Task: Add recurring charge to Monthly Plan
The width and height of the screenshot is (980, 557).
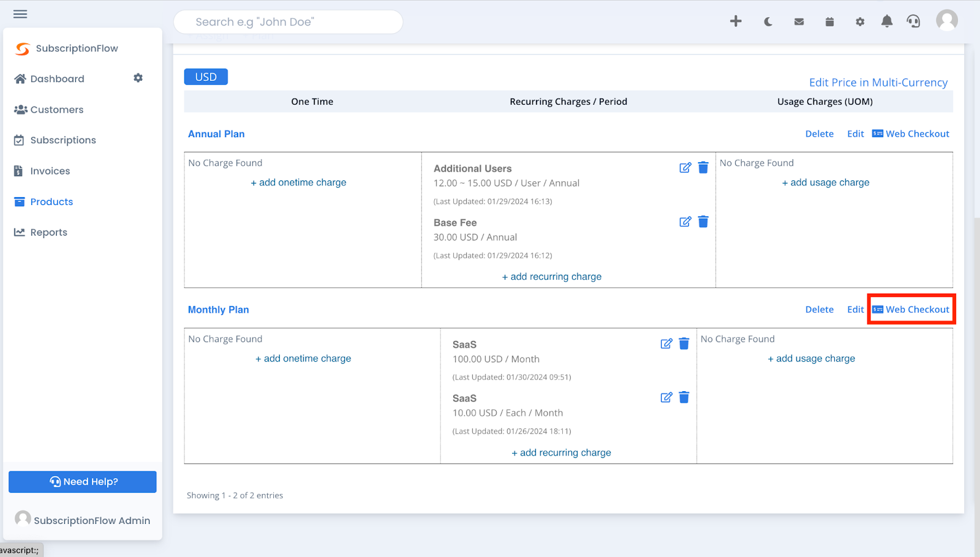Action: 561,453
